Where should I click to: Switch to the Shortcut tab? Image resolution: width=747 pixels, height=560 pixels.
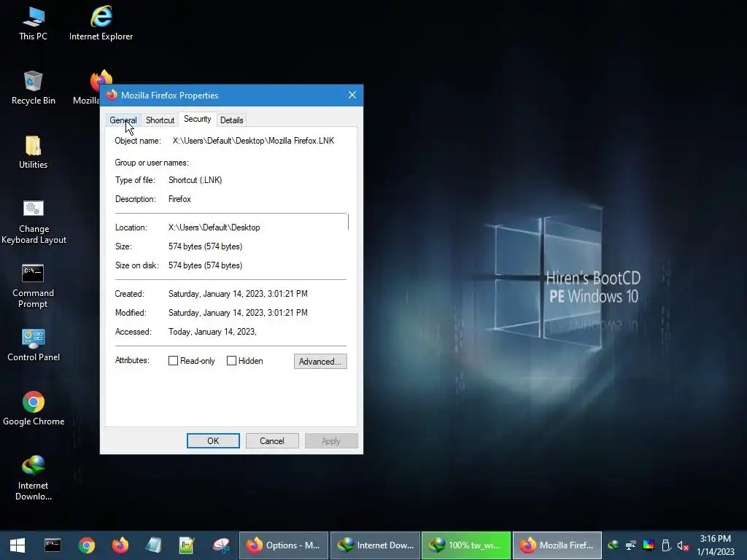(160, 120)
